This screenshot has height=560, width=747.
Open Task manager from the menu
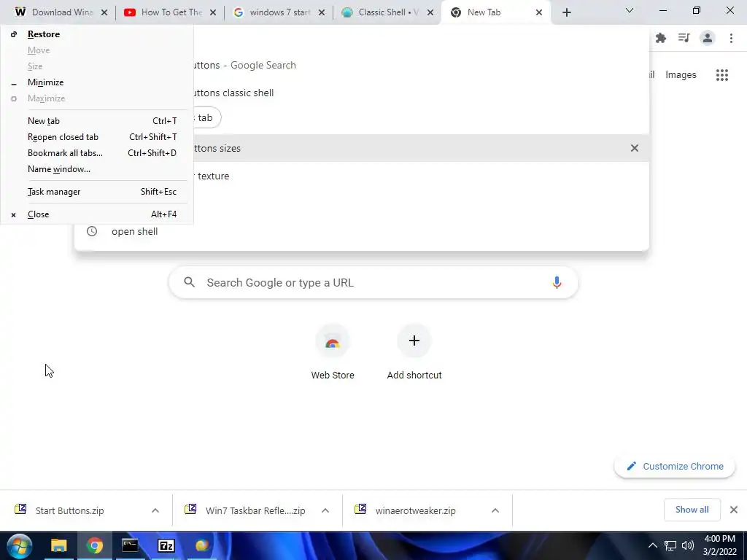97,192
